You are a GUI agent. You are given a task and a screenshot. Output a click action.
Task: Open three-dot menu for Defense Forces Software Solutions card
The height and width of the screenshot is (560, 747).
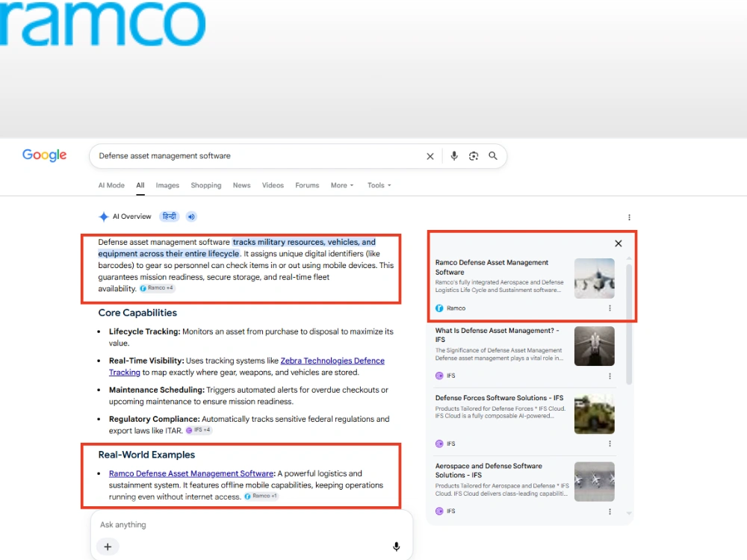tap(610, 444)
